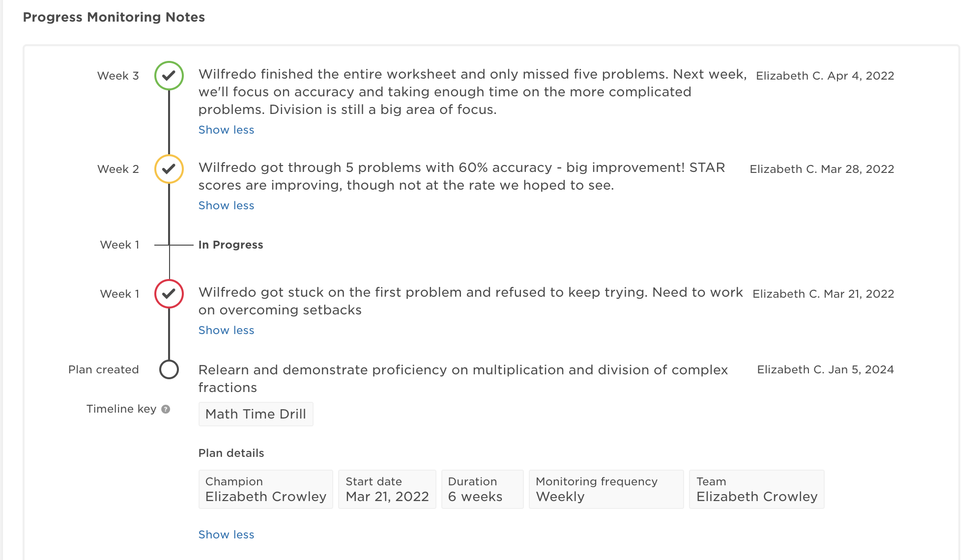Open the Timeline key help icon
The image size is (978, 560).
(166, 409)
